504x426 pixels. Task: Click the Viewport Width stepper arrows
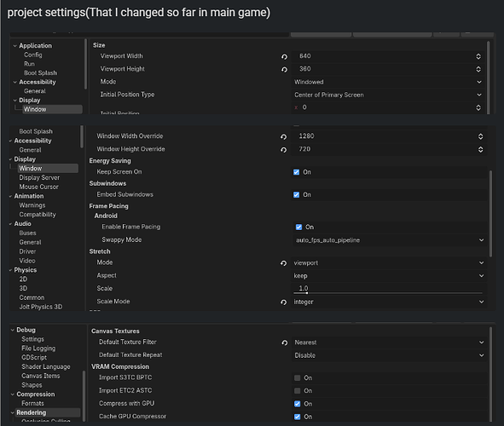click(x=478, y=56)
